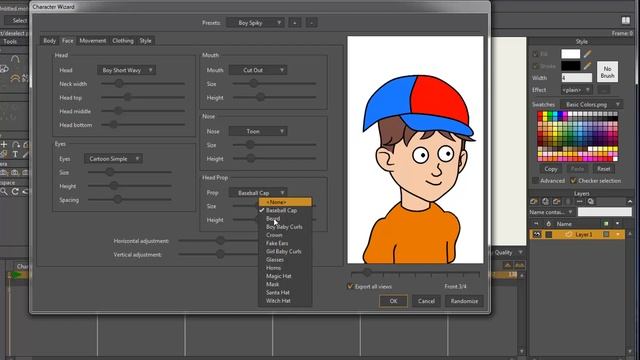Image resolution: width=640 pixels, height=360 pixels.
Task: Toggle Layer 1 visibility eye
Action: [537, 235]
